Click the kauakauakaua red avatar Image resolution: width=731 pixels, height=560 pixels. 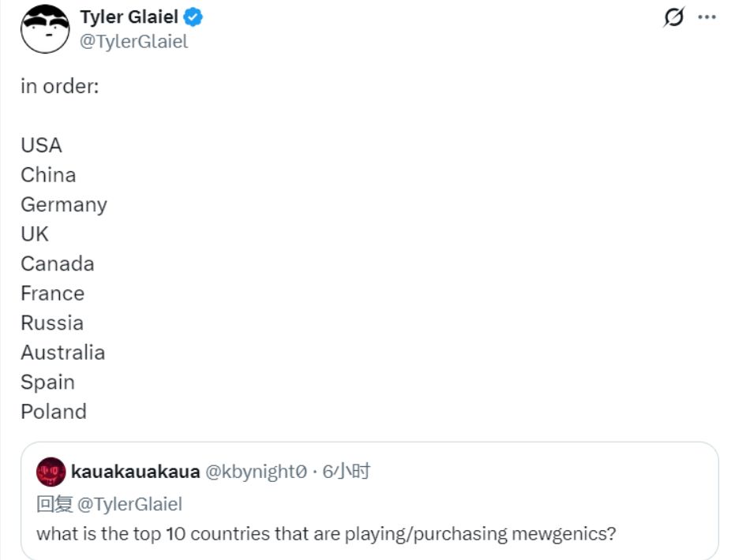point(51,472)
